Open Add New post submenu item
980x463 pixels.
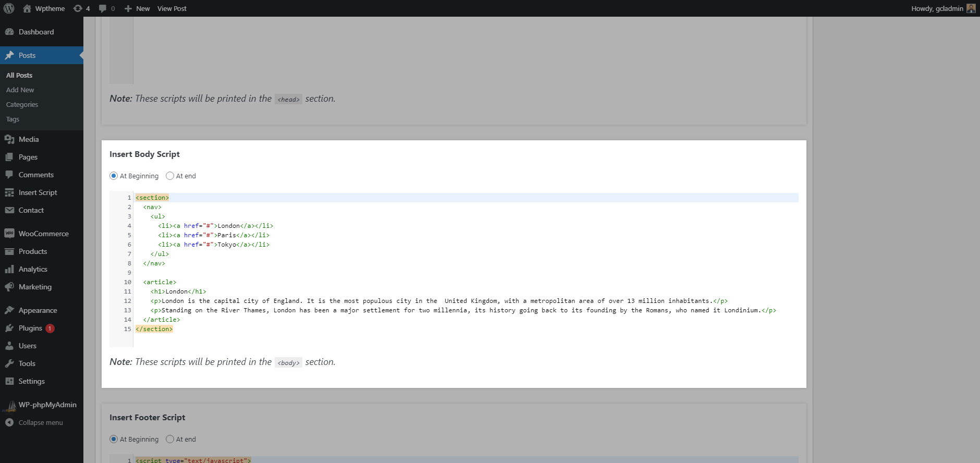coord(20,90)
